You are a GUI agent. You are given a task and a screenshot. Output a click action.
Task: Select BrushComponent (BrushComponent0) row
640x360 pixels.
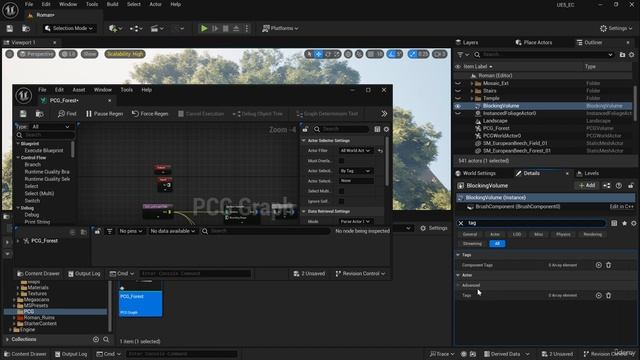click(x=545, y=207)
